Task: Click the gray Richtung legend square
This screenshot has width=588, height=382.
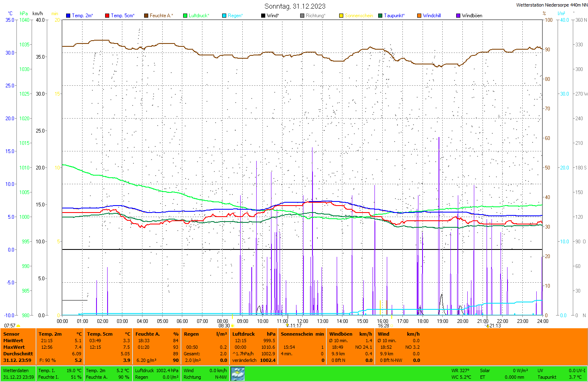Action: [x=302, y=16]
